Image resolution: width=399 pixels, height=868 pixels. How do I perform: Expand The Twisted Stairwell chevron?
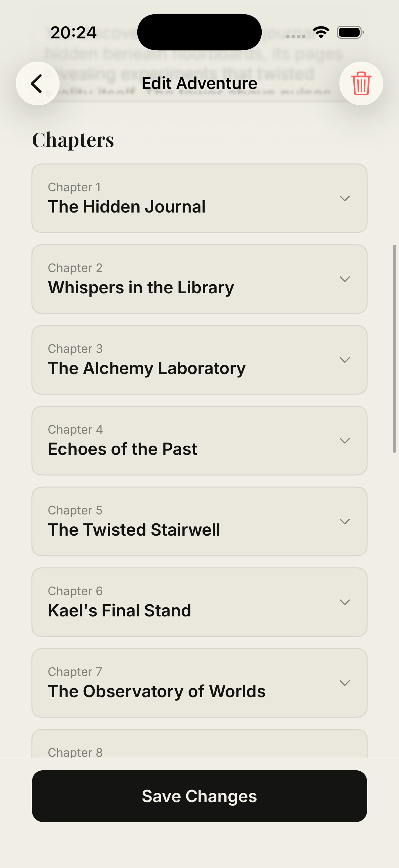point(344,521)
